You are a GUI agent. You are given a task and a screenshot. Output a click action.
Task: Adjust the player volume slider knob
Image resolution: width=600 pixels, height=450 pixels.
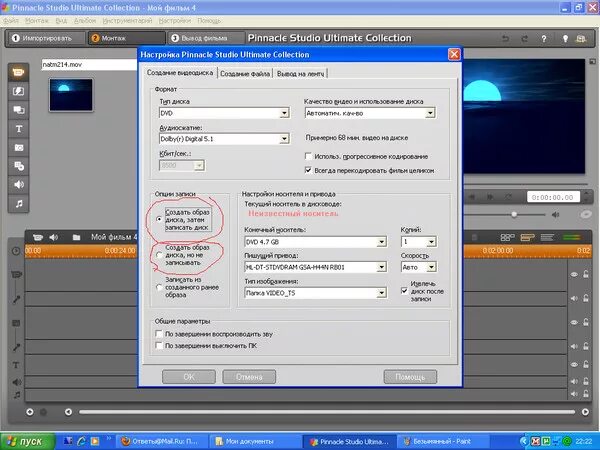click(514, 215)
